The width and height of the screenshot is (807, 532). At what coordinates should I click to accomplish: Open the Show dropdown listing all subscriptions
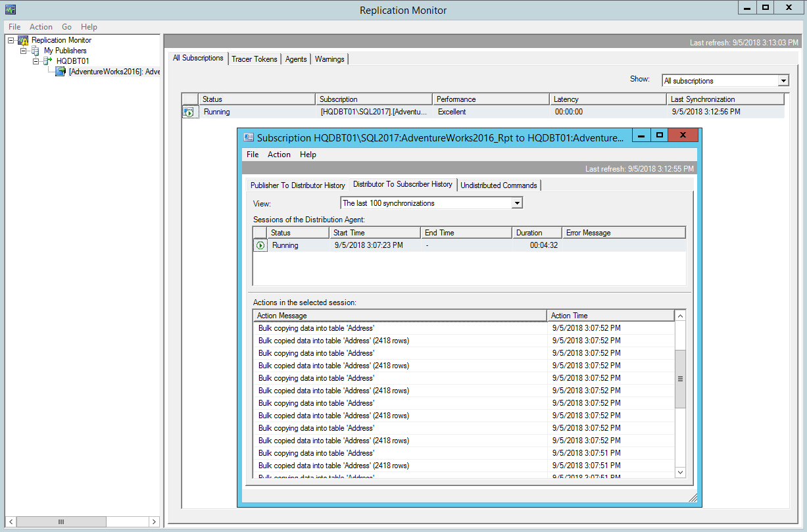tap(784, 80)
